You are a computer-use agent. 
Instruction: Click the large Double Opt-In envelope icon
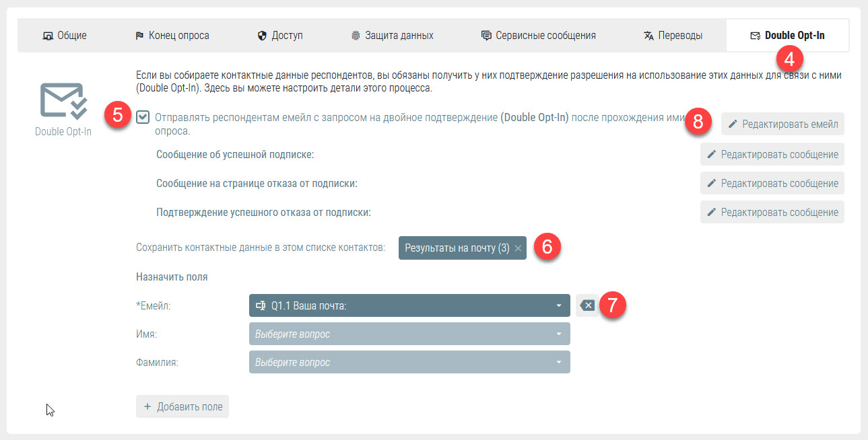[63, 101]
